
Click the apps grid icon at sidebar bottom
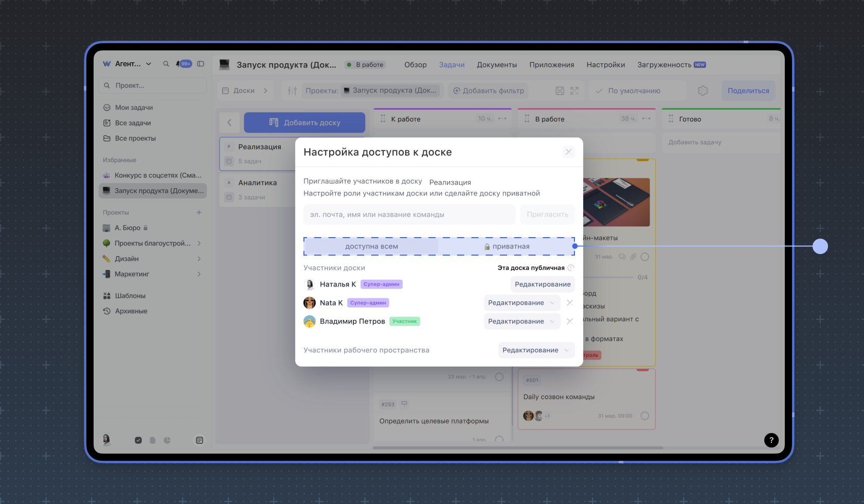[x=200, y=440]
